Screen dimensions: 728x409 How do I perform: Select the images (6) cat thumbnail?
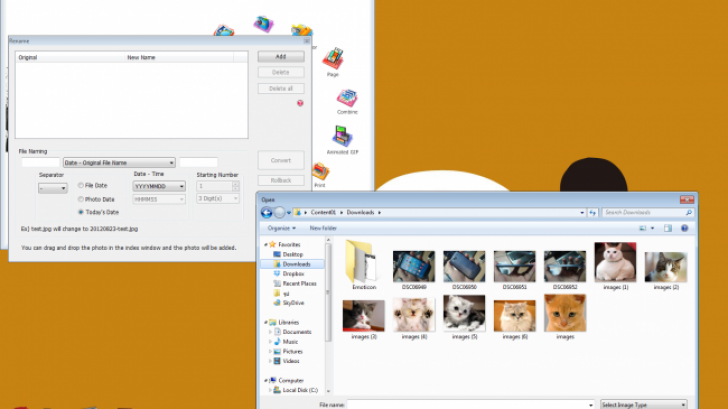(x=514, y=316)
